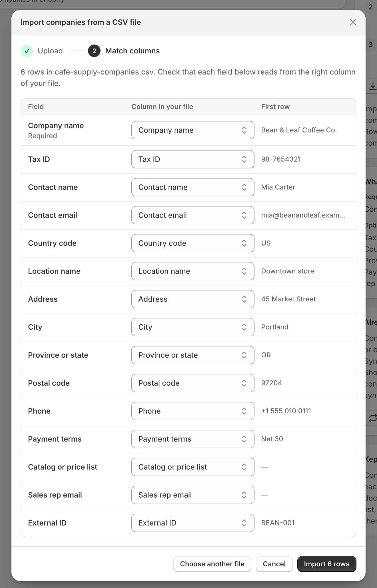The width and height of the screenshot is (377, 588).
Task: Open the Phone column dropdown
Action: pos(193,411)
